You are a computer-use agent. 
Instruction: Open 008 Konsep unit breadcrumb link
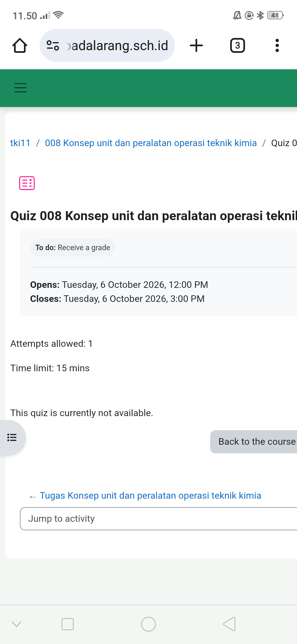(151, 143)
